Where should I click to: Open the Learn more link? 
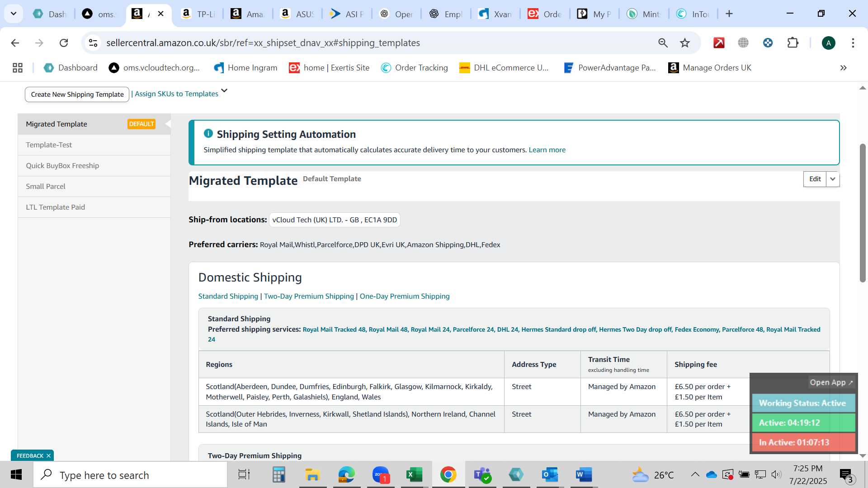pos(547,150)
